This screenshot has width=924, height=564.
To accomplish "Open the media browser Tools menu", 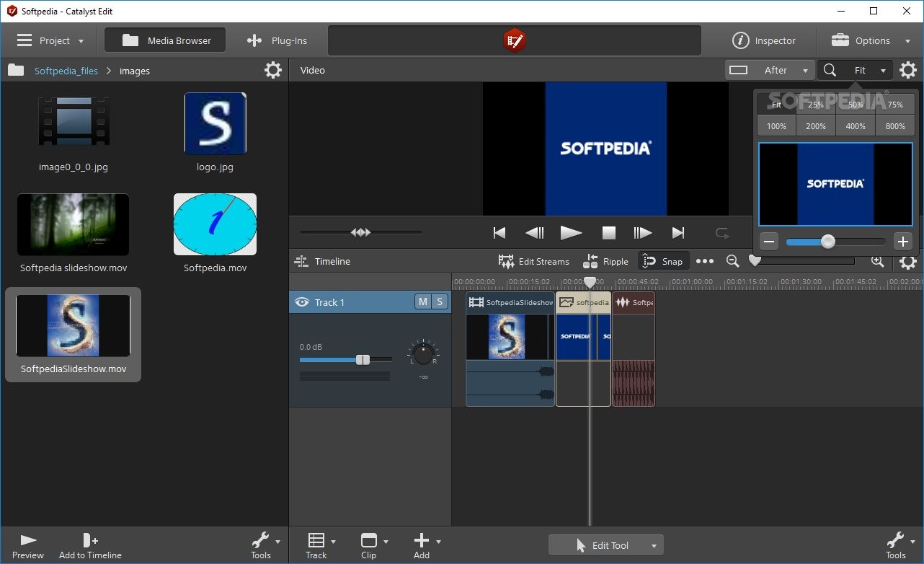I will tap(265, 546).
